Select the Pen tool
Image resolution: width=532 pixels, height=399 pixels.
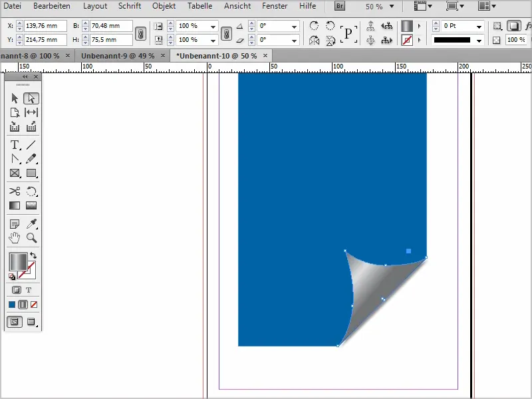point(15,159)
